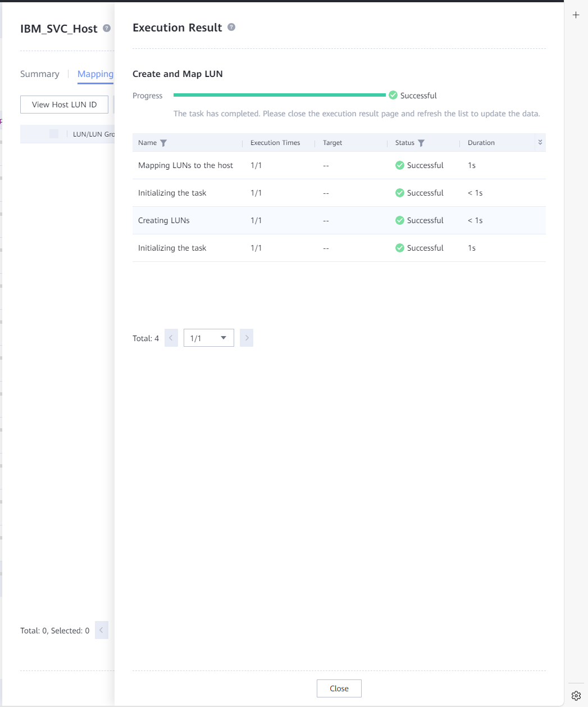Viewport: 588px width, 707px height.
Task: Open settings gear at bottom right
Action: 576,696
